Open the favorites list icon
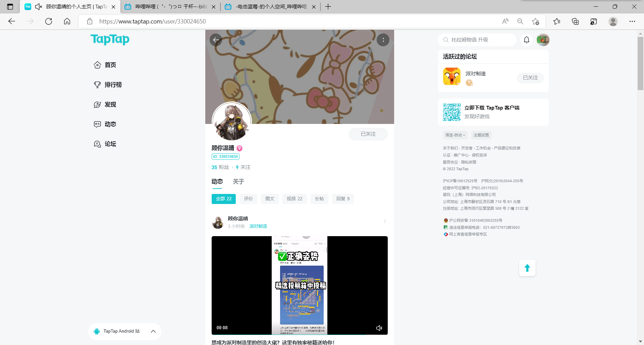The width and height of the screenshot is (644, 345). 557,21
